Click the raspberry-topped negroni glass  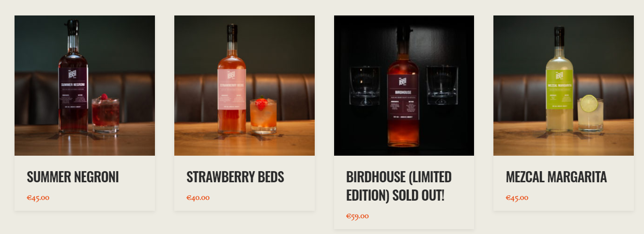coord(105,113)
